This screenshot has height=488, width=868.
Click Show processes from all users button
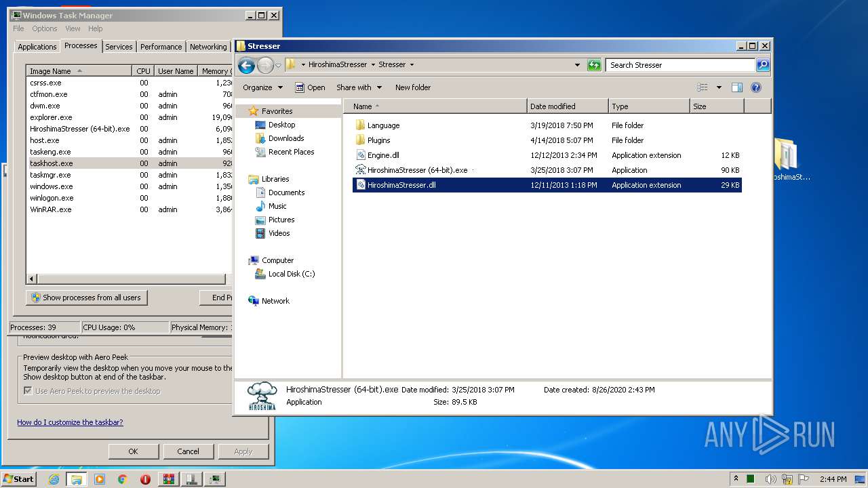pos(87,298)
